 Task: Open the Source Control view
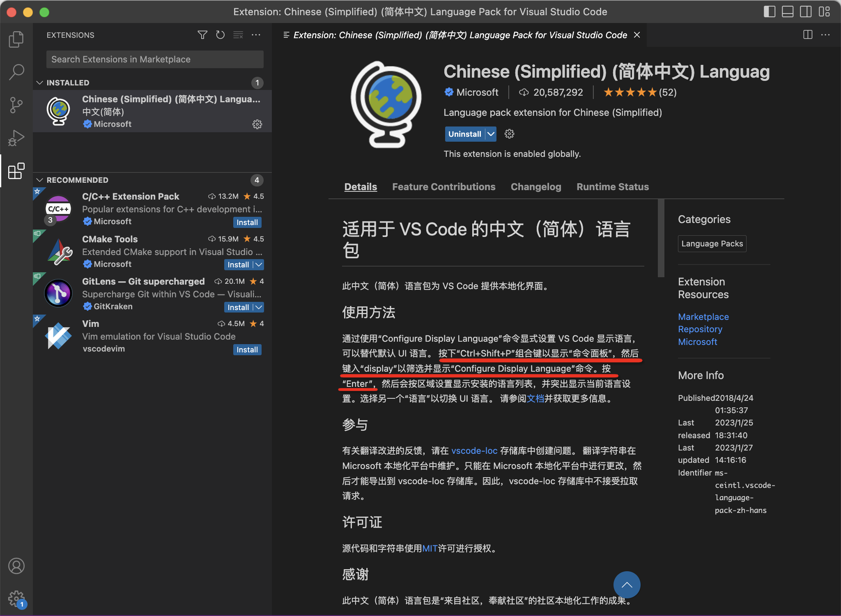(16, 105)
